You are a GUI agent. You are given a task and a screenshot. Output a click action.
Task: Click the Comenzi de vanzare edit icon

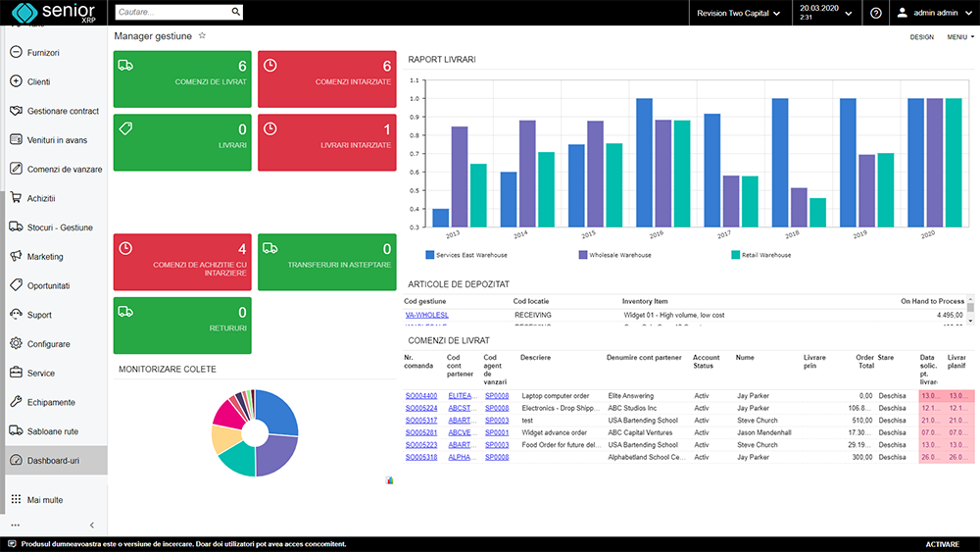pos(17,169)
